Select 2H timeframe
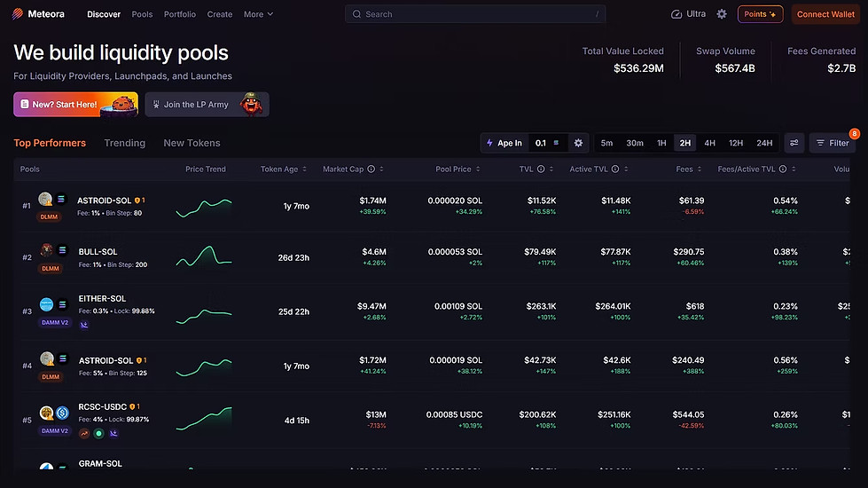This screenshot has width=868, height=488. coord(685,143)
